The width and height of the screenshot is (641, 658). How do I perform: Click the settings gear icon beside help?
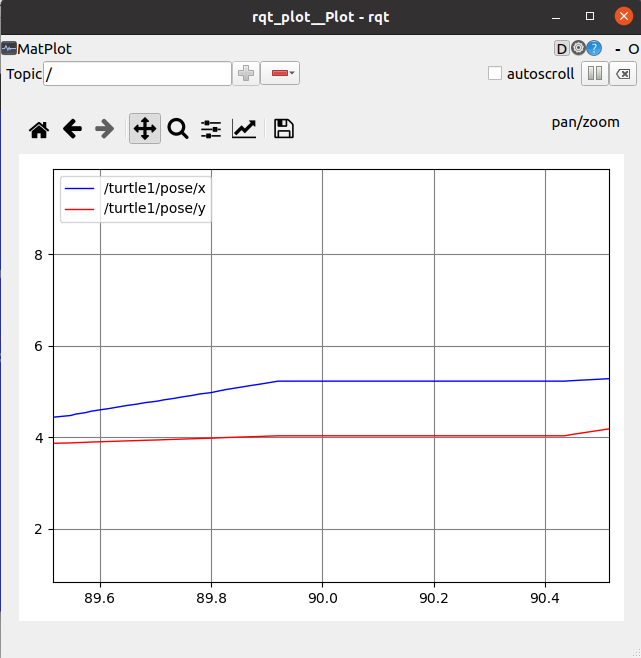point(578,48)
